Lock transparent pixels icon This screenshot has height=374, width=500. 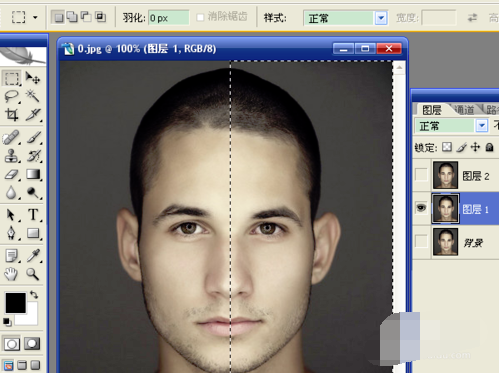point(446,147)
